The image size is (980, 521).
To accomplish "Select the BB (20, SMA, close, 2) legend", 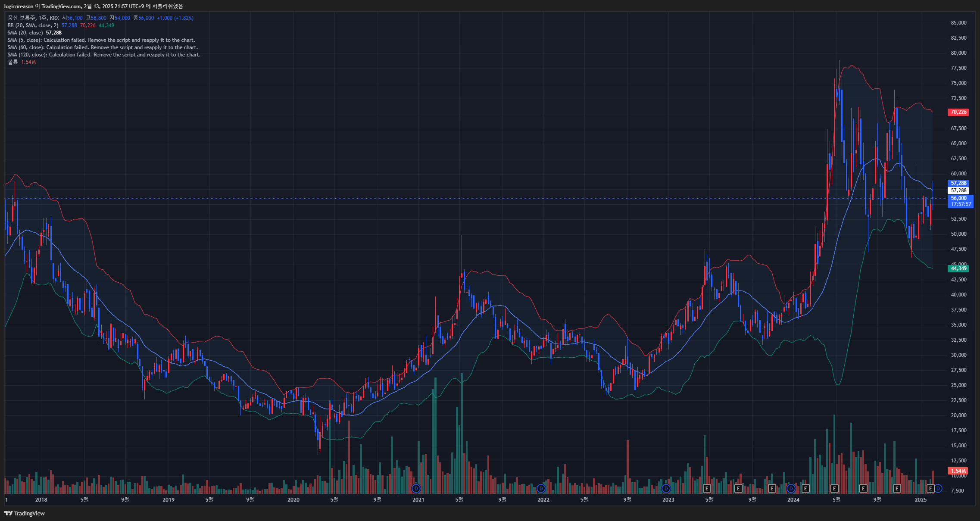I will pyautogui.click(x=33, y=25).
